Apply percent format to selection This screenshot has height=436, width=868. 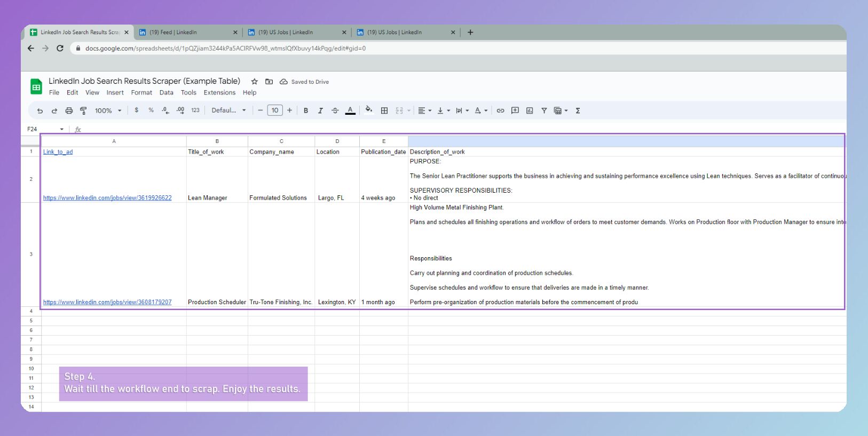[151, 110]
